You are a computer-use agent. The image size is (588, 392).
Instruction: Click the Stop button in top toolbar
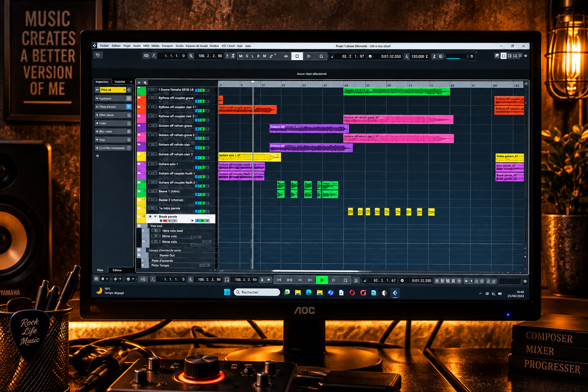point(297,56)
